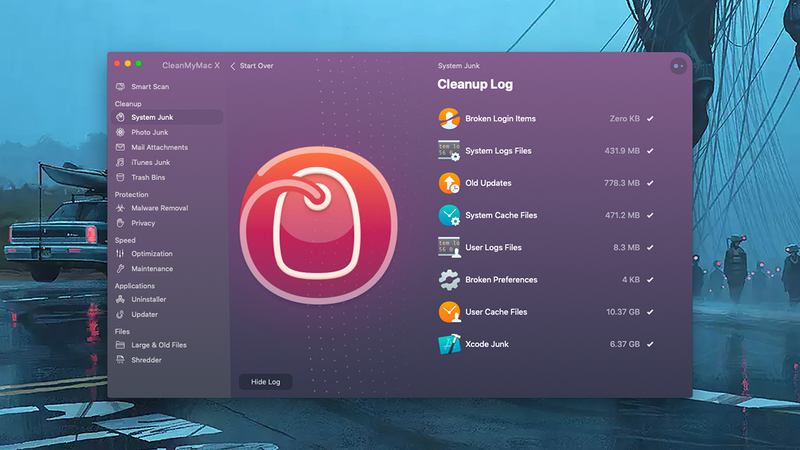Click the User Cache Files icon
Image resolution: width=800 pixels, height=450 pixels.
coord(449,312)
